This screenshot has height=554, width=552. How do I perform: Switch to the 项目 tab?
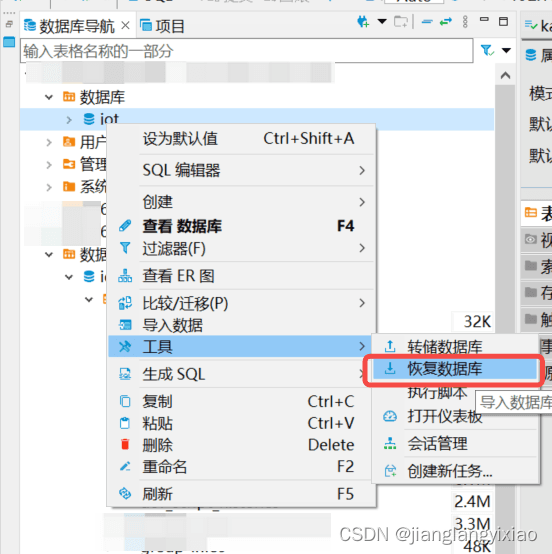(x=162, y=26)
